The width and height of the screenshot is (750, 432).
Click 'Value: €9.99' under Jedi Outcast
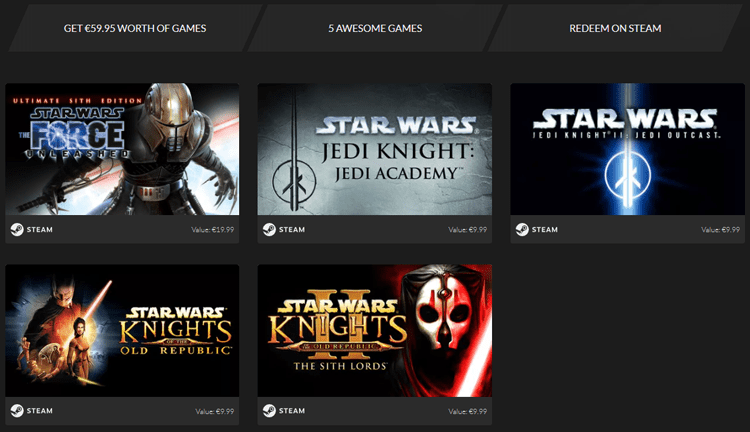(x=720, y=230)
